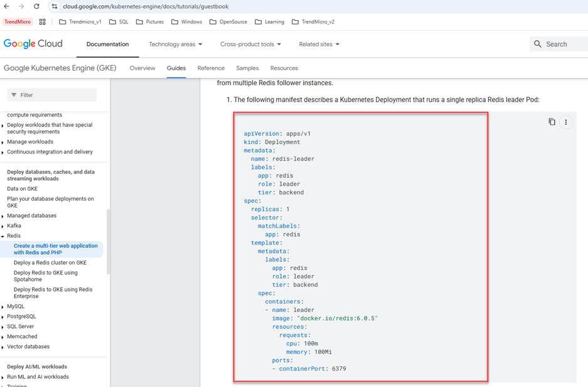Open Create a multi-tier web application with Redis and PHP

point(55,249)
